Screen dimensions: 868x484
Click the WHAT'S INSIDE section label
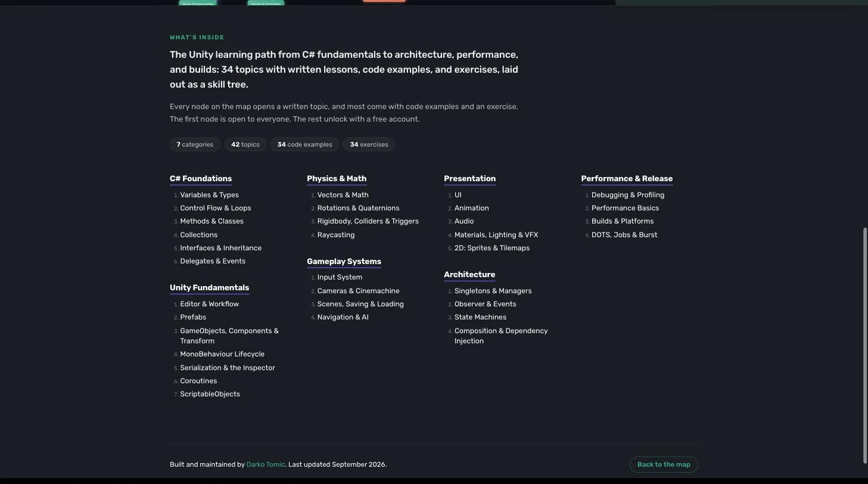(197, 38)
